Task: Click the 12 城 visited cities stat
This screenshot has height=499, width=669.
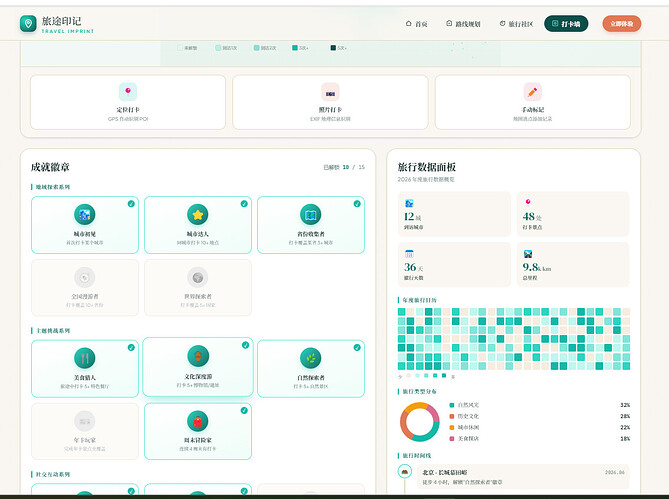Action: coord(454,214)
